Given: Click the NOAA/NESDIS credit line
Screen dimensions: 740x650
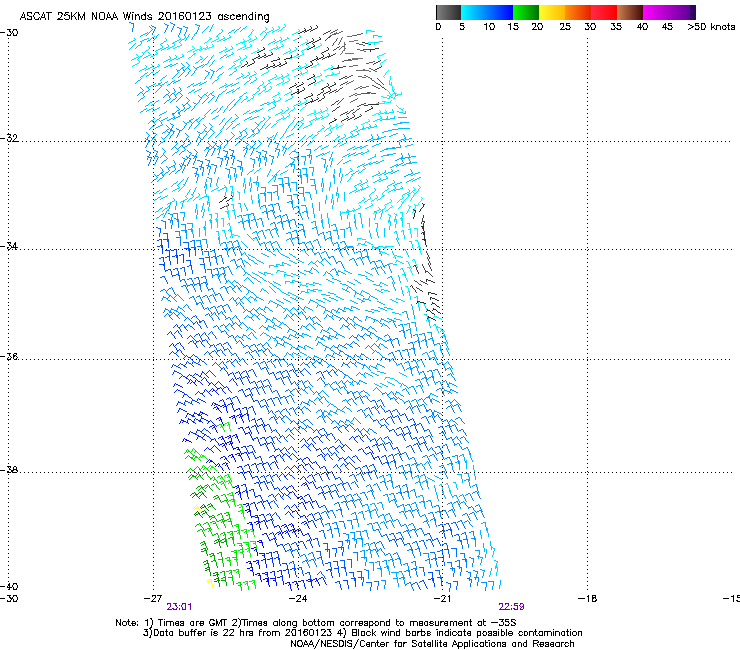Looking at the screenshot, I should click(432, 644).
